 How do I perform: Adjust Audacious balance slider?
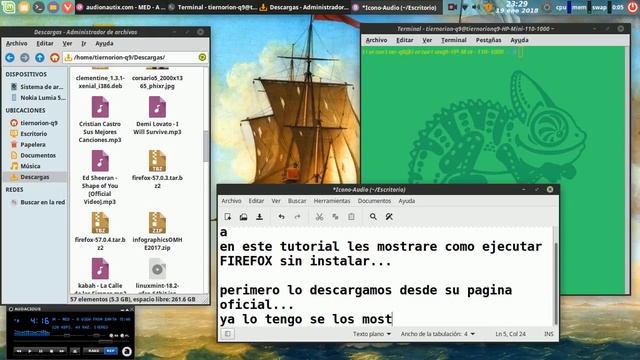click(x=96, y=336)
